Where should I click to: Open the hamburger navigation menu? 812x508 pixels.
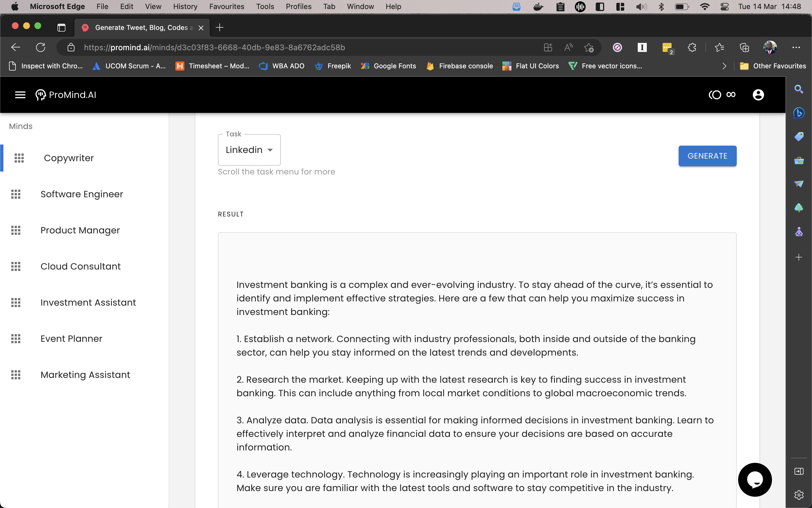point(20,95)
